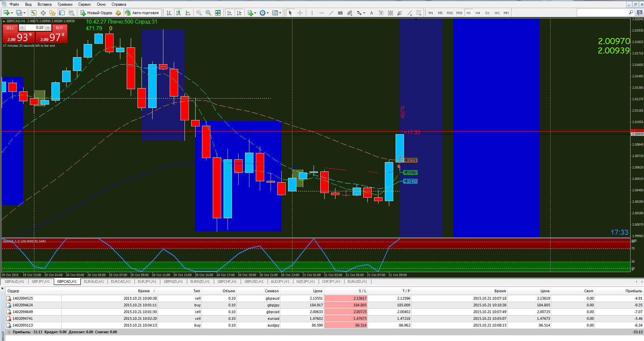
Task: Select the crosshair tool
Action: point(300,13)
